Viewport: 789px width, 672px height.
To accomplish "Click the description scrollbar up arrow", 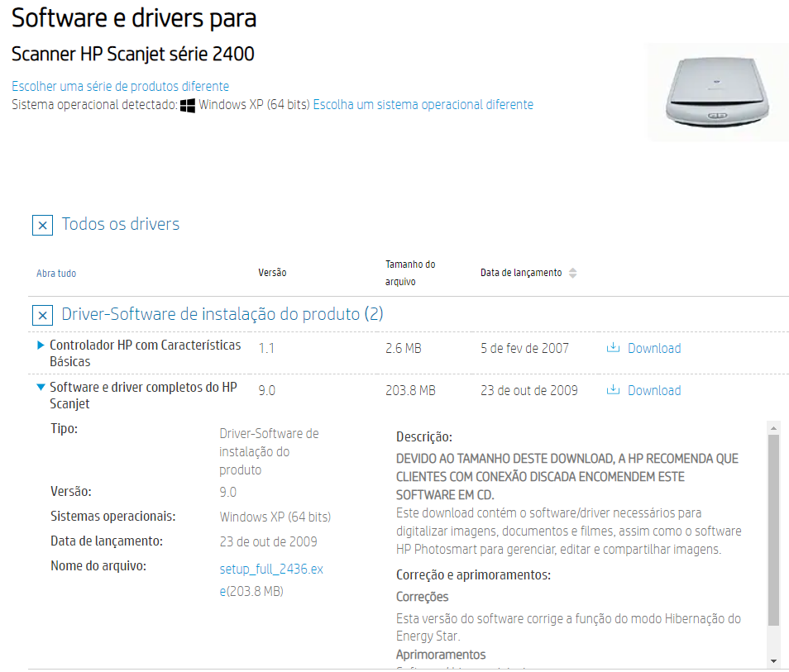I will (773, 428).
